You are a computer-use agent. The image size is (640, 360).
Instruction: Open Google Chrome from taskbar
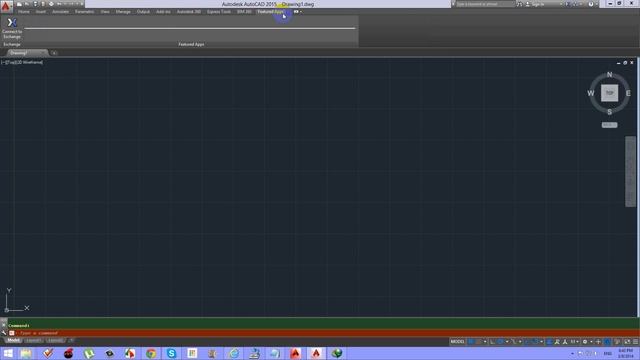point(151,353)
